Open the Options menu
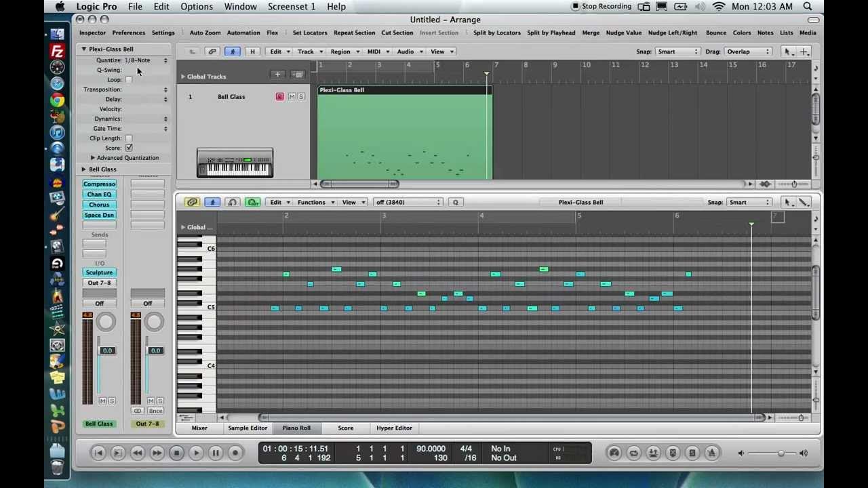This screenshot has height=488, width=868. point(197,6)
